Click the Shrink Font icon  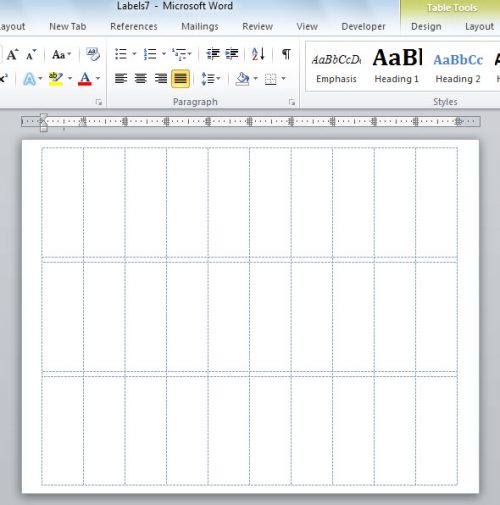31,54
